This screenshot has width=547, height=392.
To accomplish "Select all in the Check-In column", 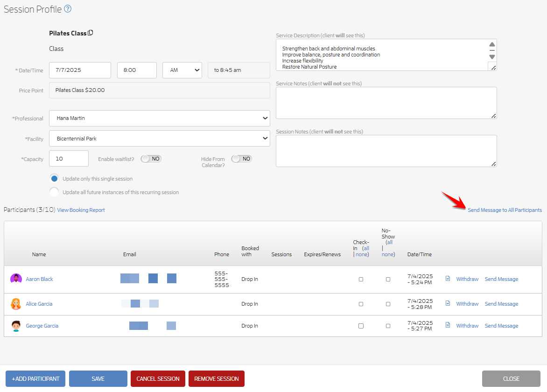I will (366, 248).
